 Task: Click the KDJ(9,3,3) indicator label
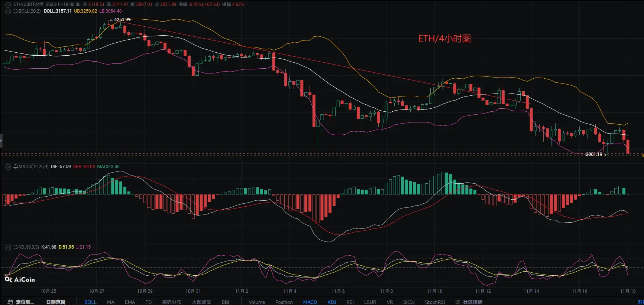(29, 247)
